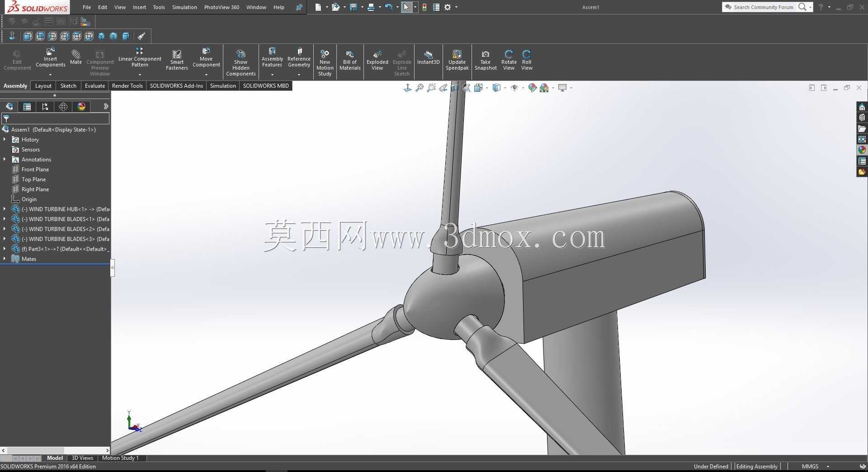Open the File menu

point(87,7)
